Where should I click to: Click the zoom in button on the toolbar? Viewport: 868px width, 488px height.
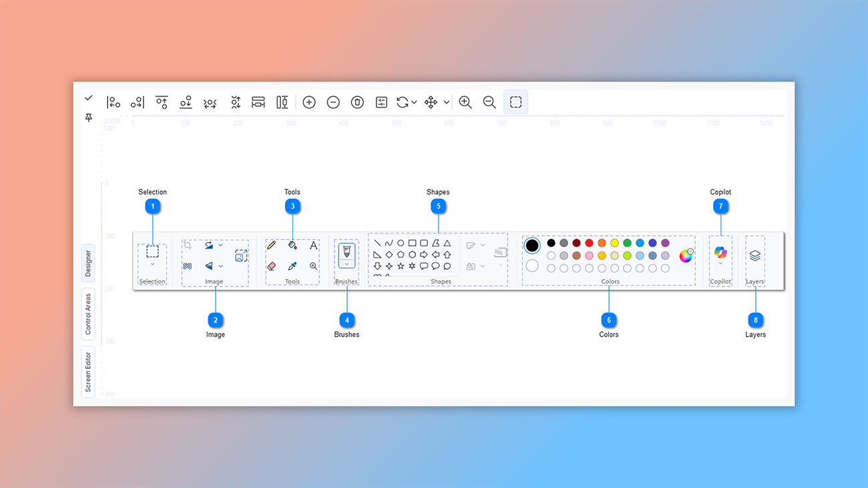(465, 101)
